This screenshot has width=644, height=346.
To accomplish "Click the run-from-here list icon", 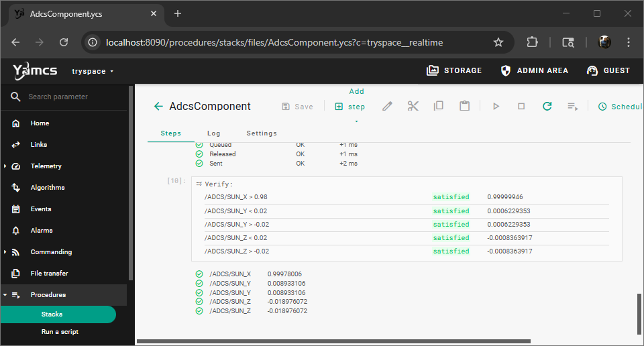I will pyautogui.click(x=572, y=107).
